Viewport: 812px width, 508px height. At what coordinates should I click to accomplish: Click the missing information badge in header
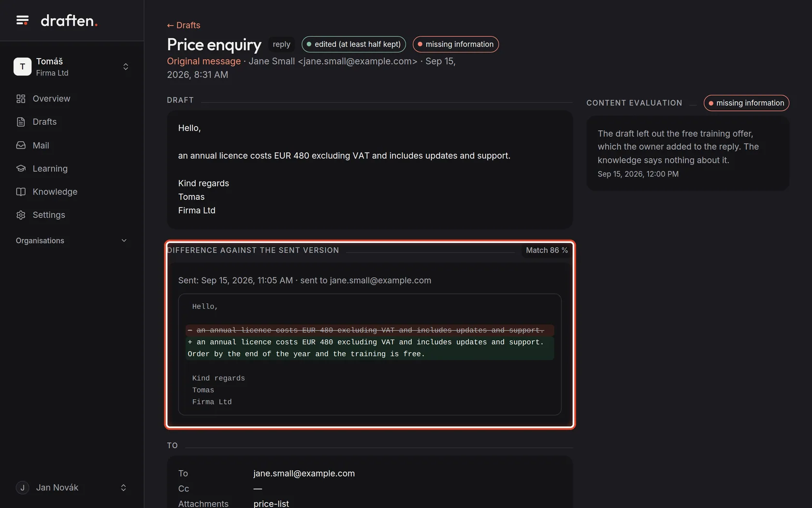coord(455,44)
